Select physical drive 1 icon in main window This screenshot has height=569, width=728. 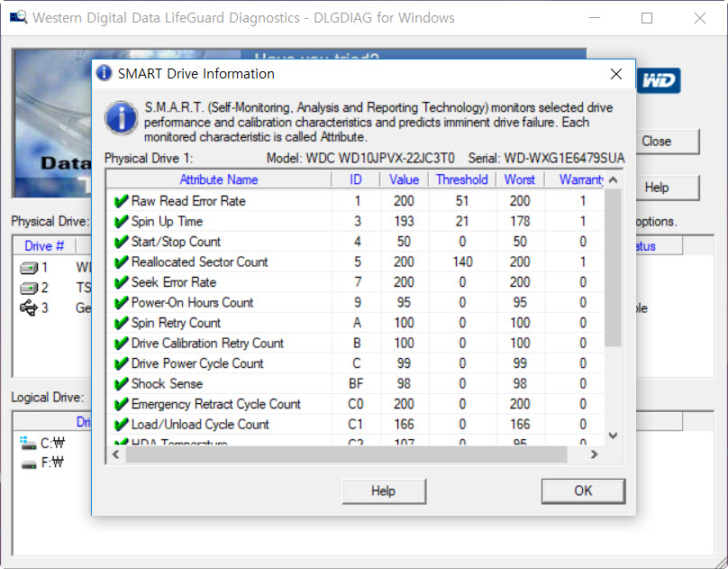point(29,268)
